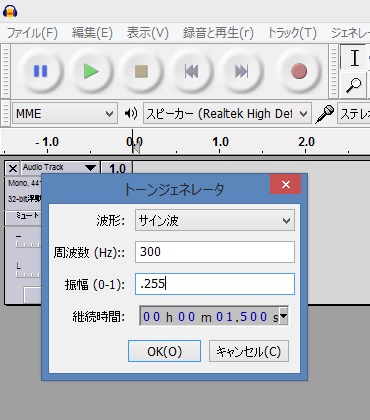370x420 pixels.
Task: Open the ステレオ recording channels dropdown
Action: click(354, 114)
